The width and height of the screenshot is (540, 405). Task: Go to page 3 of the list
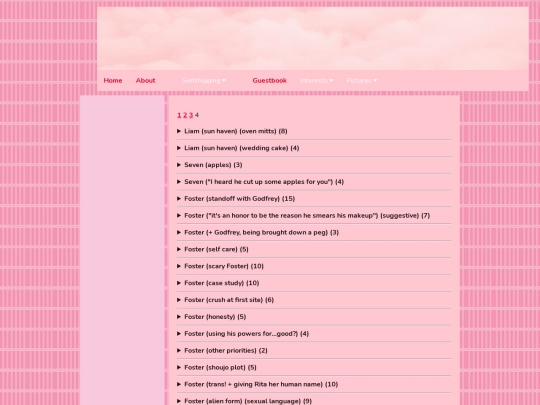191,115
